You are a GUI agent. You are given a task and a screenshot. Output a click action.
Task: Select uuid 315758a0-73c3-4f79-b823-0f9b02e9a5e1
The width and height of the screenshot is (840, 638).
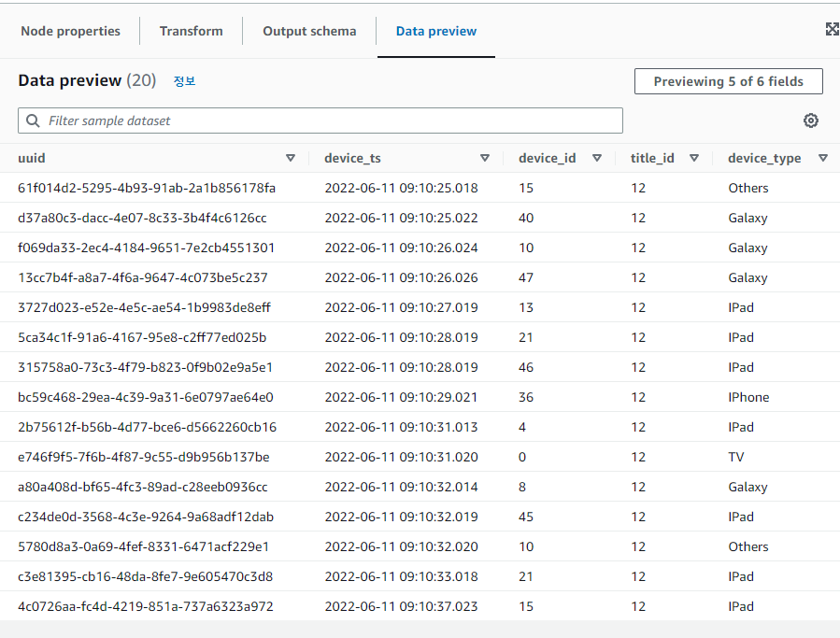[x=145, y=367]
